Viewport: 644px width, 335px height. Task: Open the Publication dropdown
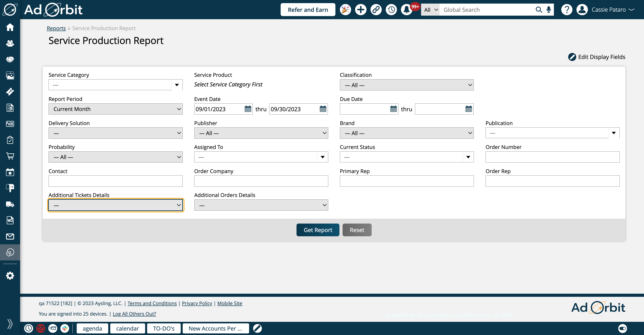pyautogui.click(x=552, y=133)
